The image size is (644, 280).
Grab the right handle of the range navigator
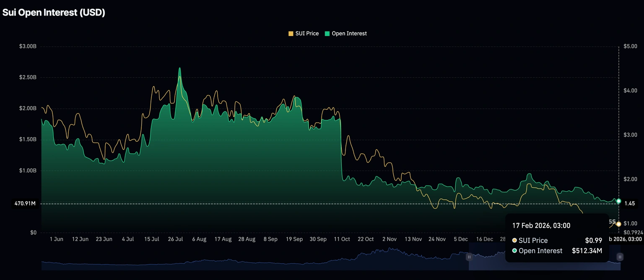coord(620,257)
